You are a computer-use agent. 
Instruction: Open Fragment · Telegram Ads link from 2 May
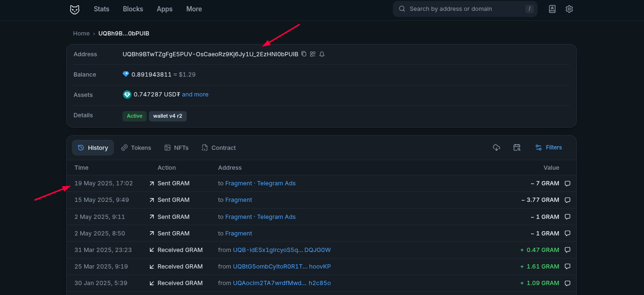coord(261,217)
